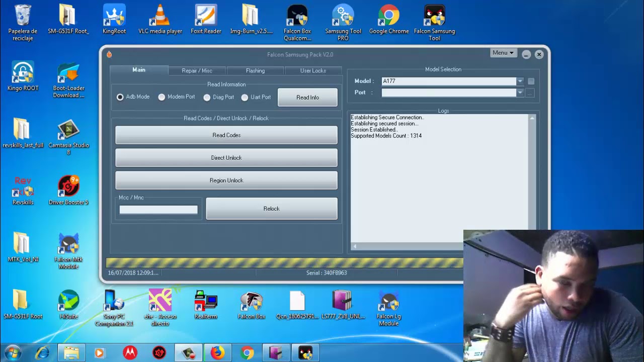Open the Revskills desktop shortcut
This screenshot has height=362, width=644.
click(23, 191)
